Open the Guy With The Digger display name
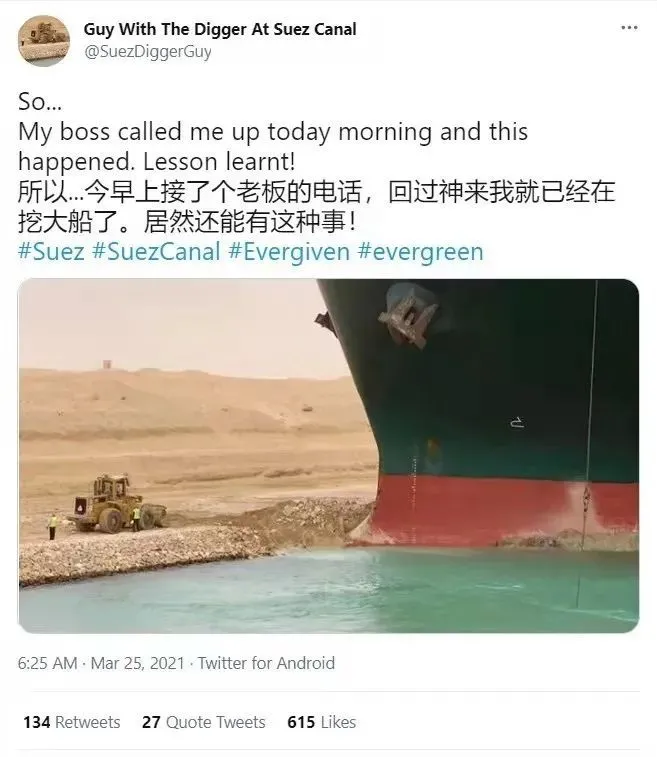Viewport: 657px width, 757px height. point(220,29)
